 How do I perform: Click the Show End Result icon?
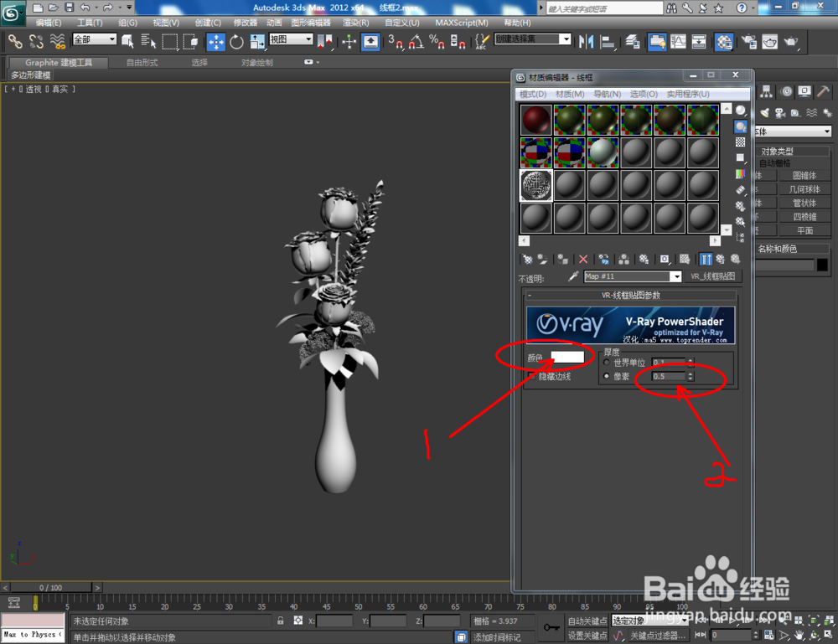point(706,260)
